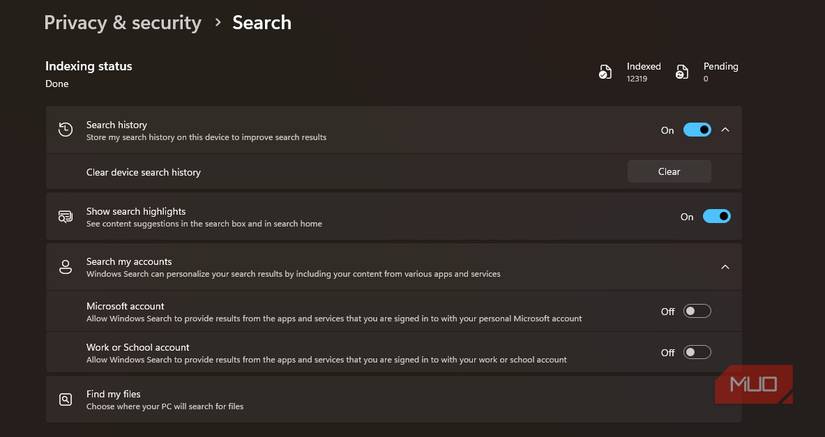Image resolution: width=825 pixels, height=437 pixels.
Task: Click the Indexed document icon
Action: pyautogui.click(x=605, y=72)
